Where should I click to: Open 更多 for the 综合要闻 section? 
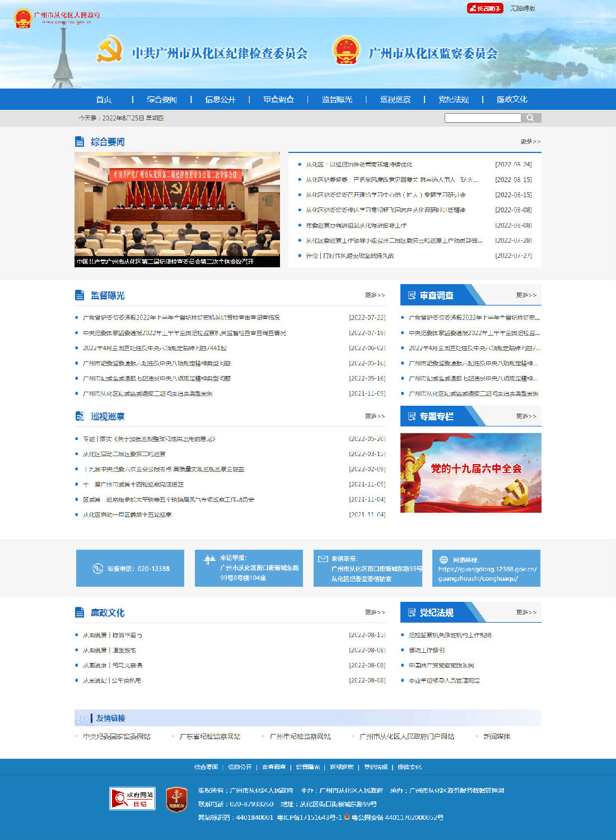(530, 142)
